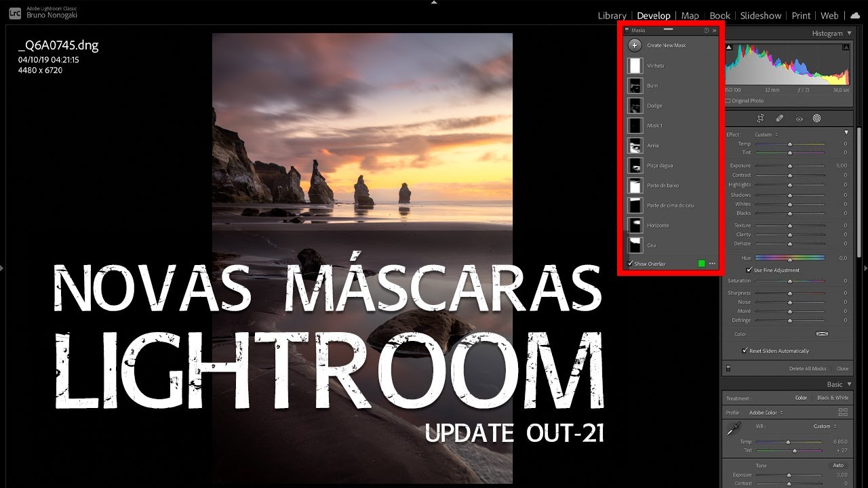Toggle the Show Overlay checkbox
868x488 pixels.
(x=631, y=264)
